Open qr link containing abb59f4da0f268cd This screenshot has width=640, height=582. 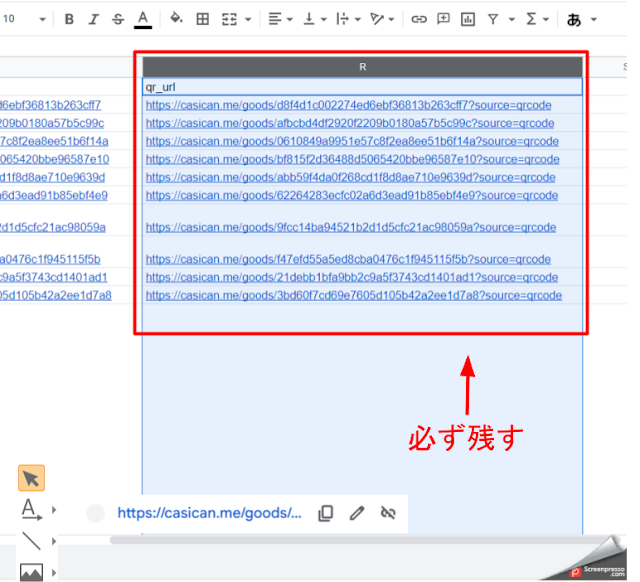click(351, 177)
